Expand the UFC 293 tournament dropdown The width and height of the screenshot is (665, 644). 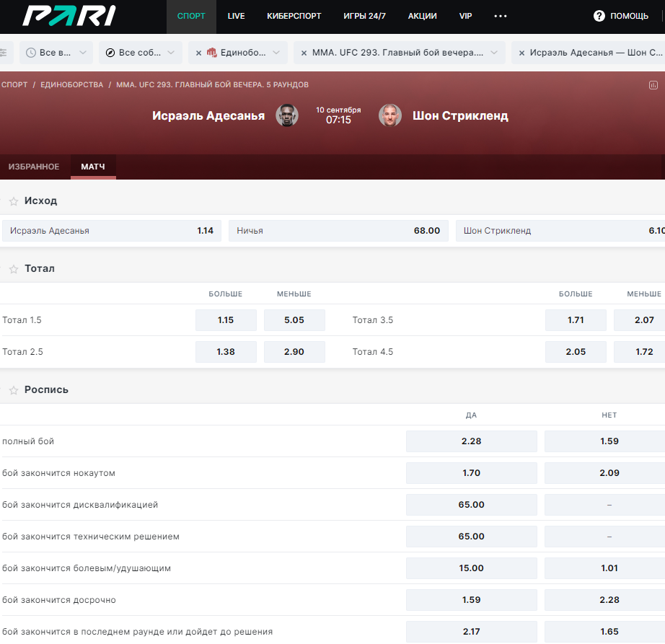494,53
